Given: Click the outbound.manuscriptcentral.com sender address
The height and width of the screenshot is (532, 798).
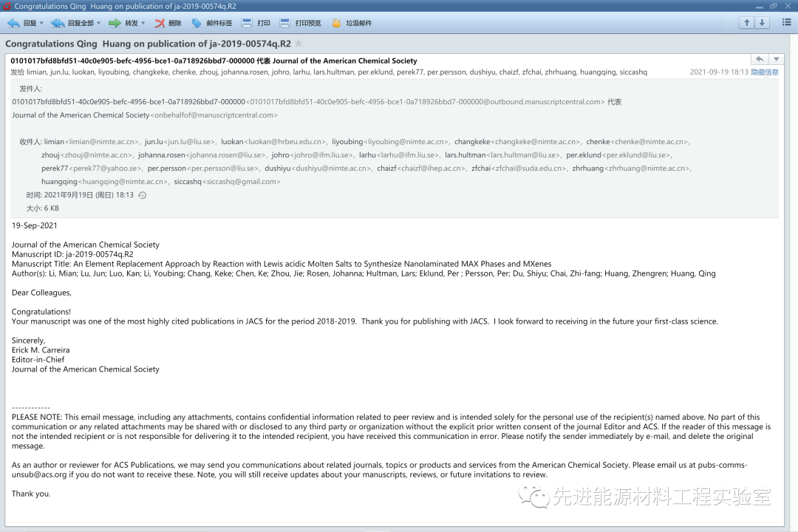Looking at the screenshot, I should 425,102.
